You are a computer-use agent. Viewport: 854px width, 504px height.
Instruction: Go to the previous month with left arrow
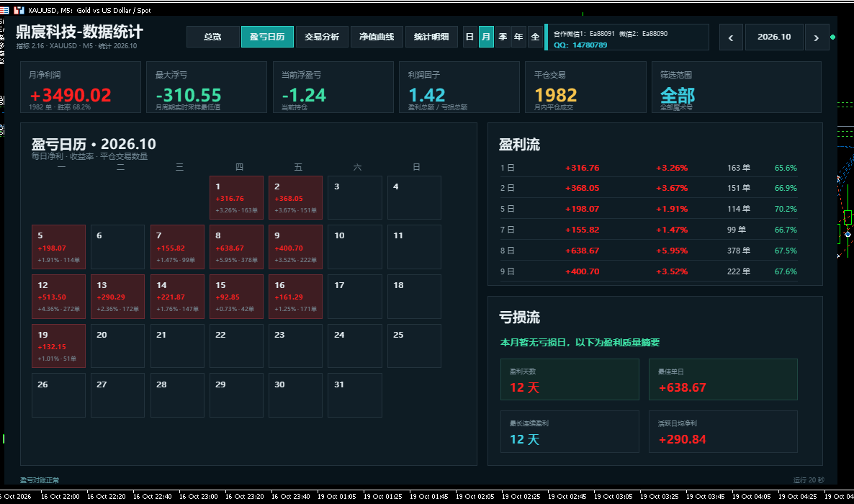pyautogui.click(x=731, y=37)
